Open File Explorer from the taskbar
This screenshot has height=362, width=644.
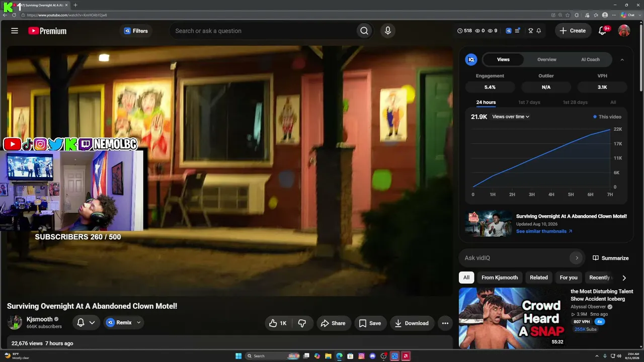pyautogui.click(x=328, y=356)
